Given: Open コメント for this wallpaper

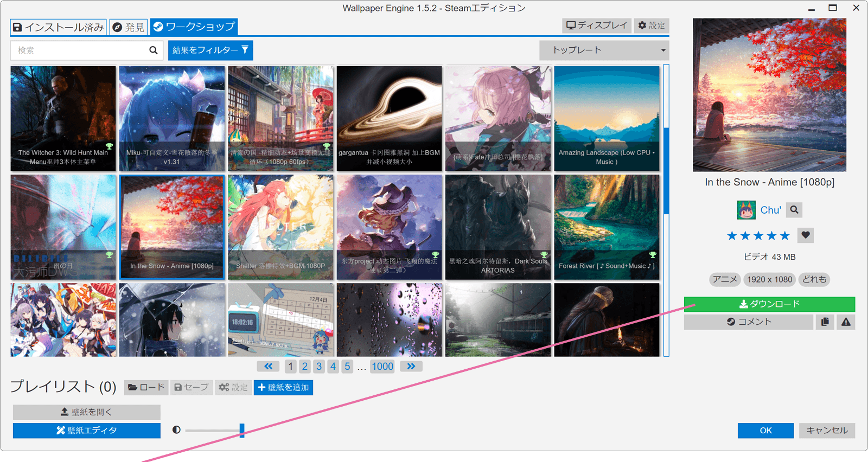Looking at the screenshot, I should click(749, 322).
